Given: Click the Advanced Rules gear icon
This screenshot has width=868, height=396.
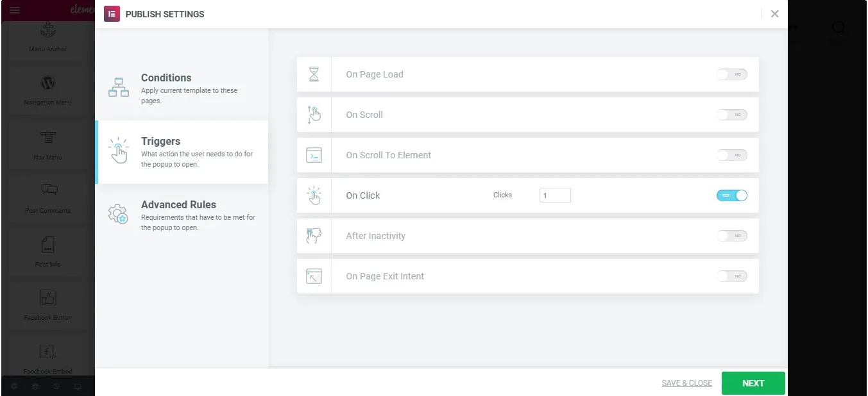Looking at the screenshot, I should pos(118,214).
